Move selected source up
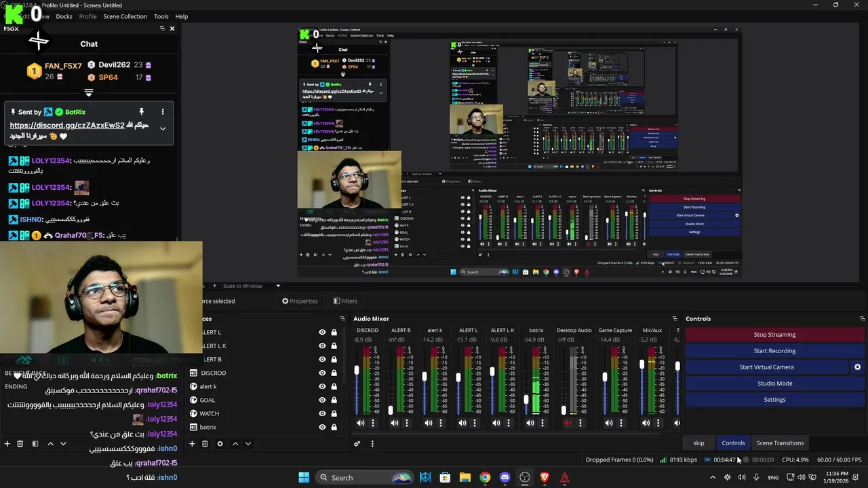 point(235,444)
